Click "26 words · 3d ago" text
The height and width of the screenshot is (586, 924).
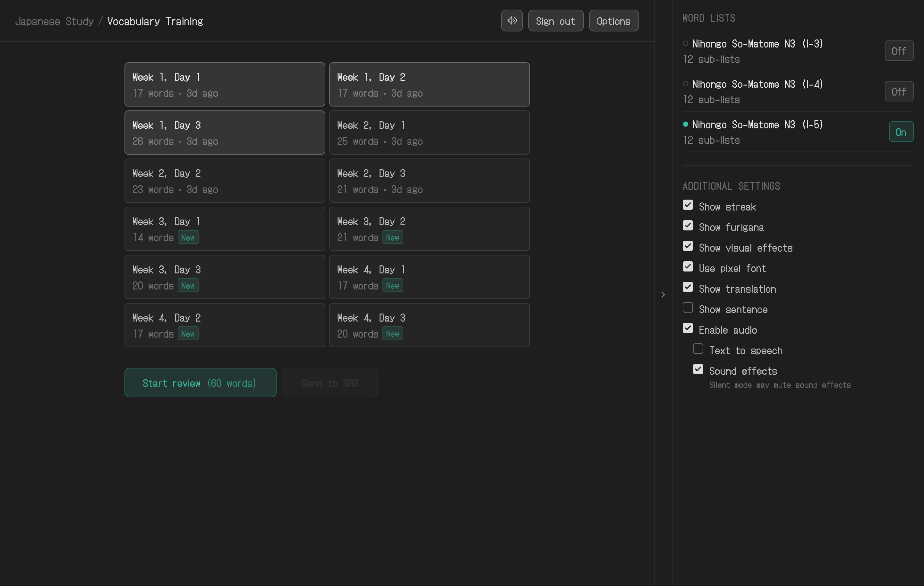click(x=175, y=142)
